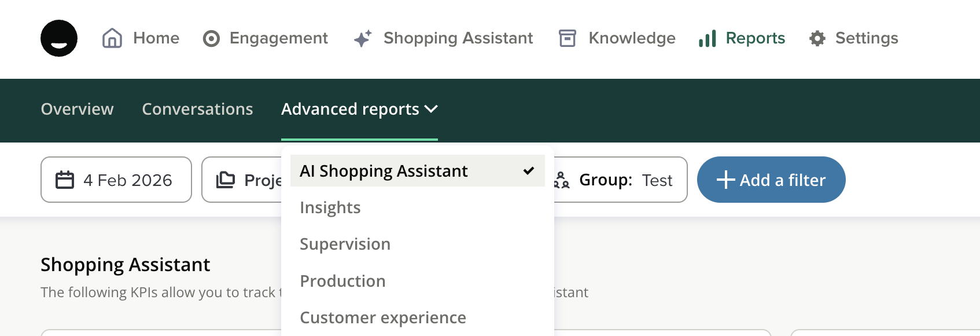Select Supervision from the reports menu
This screenshot has width=980, height=336.
[345, 244]
